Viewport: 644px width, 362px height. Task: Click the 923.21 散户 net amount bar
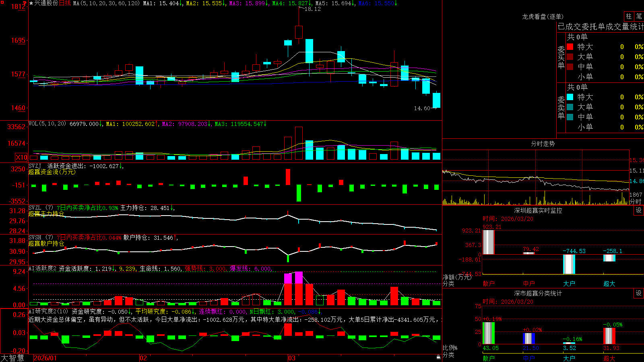click(x=488, y=242)
